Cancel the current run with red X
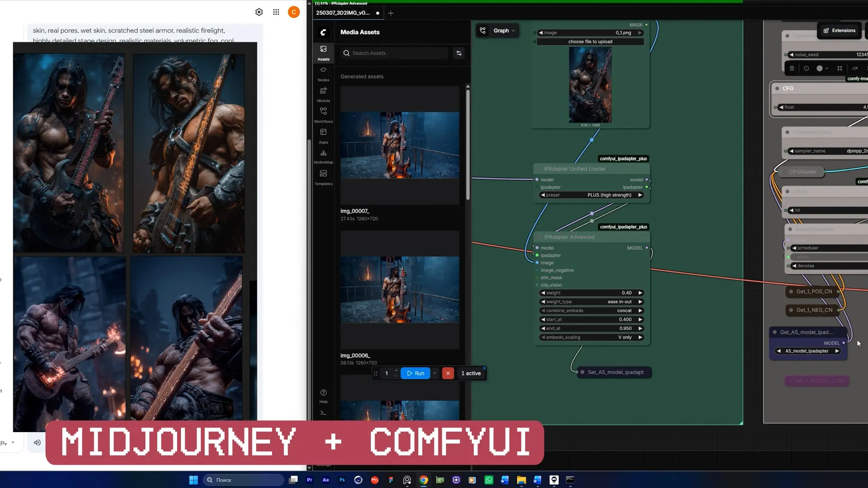The image size is (868, 488). tap(448, 373)
